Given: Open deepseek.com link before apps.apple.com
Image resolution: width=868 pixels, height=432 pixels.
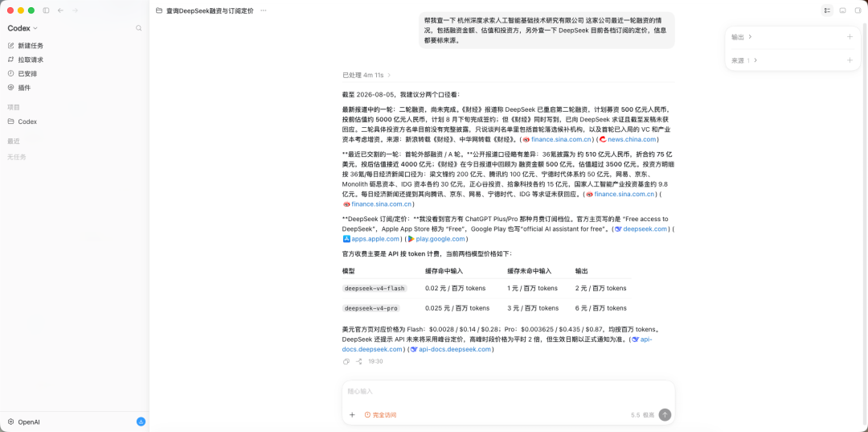Looking at the screenshot, I should click(x=641, y=228).
